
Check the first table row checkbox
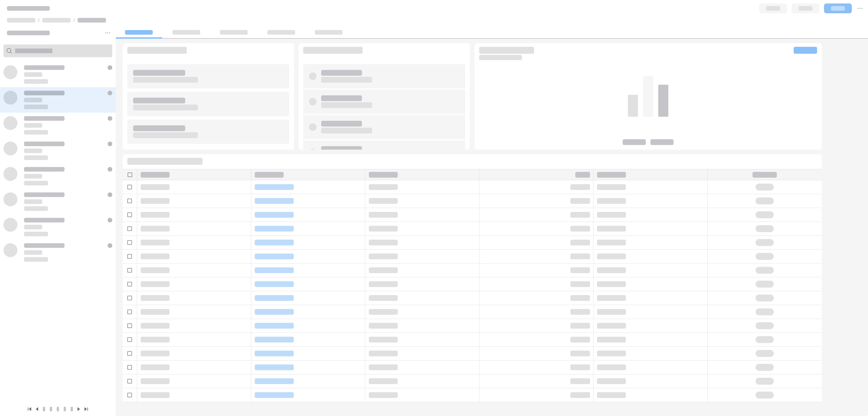coord(130,187)
